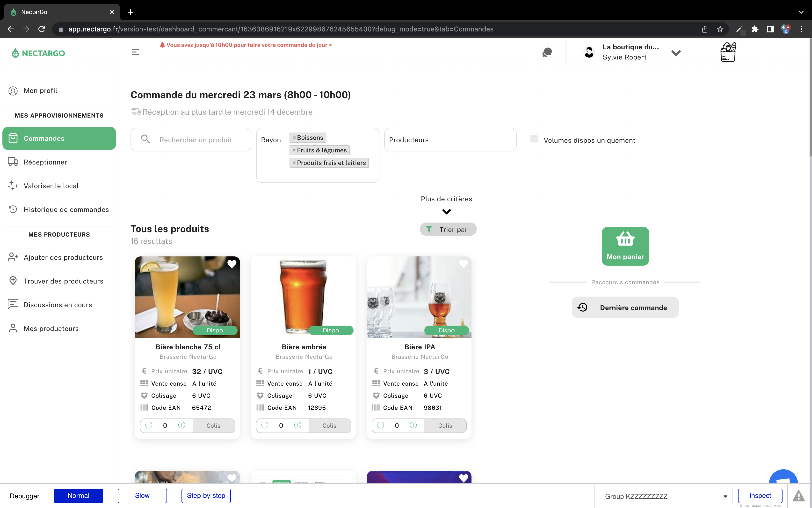The height and width of the screenshot is (508, 812).
Task: Open Valoriser le local in sidebar
Action: 59,186
